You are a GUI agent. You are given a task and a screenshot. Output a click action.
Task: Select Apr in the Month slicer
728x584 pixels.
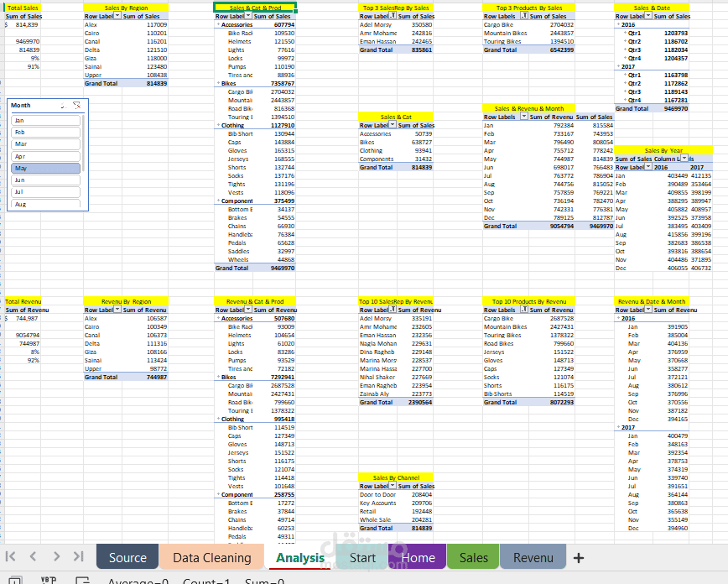click(x=45, y=157)
